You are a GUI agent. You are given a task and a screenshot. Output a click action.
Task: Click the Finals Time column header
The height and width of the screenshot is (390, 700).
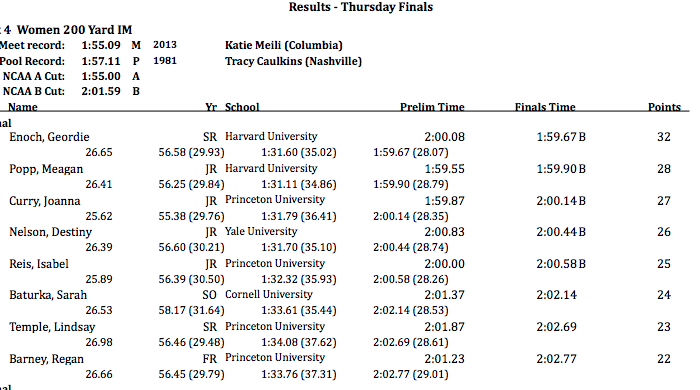click(x=545, y=107)
